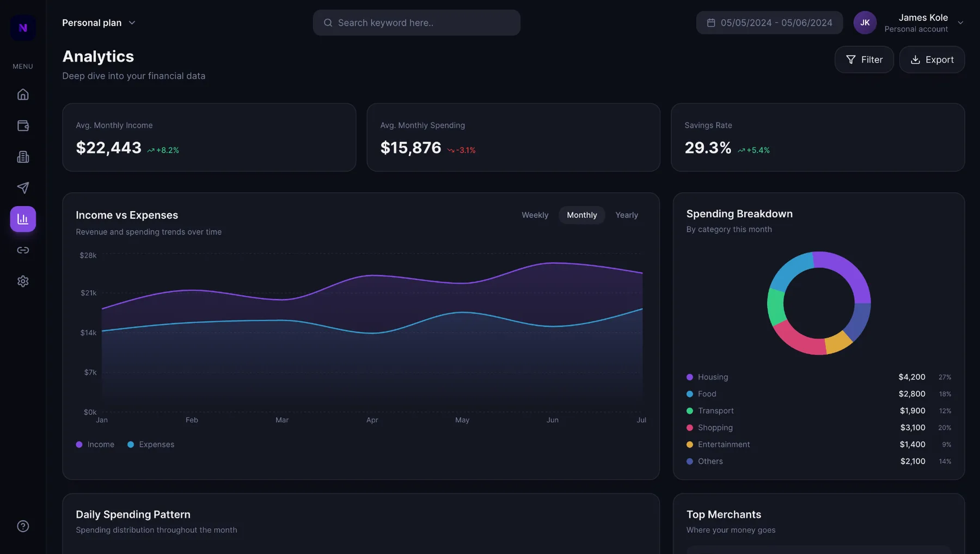Open the Help question-mark icon

point(23,526)
